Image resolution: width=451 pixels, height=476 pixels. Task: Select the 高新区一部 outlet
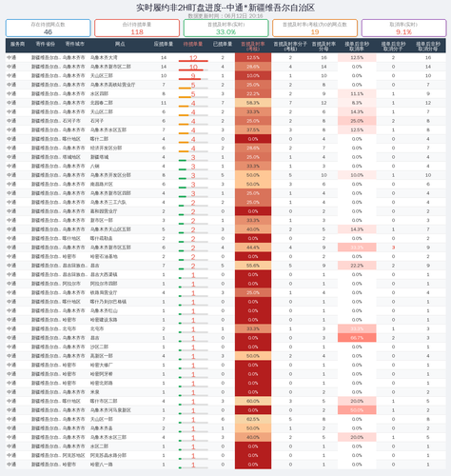(x=102, y=356)
